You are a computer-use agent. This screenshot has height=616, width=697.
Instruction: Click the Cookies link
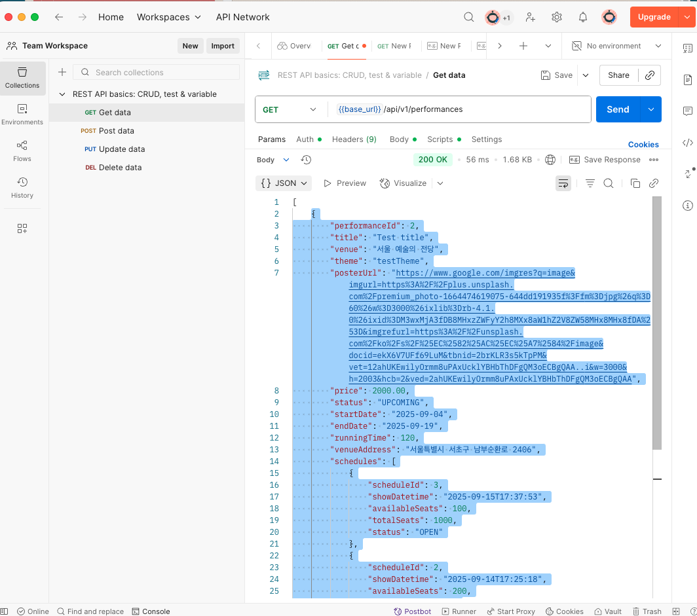643,145
